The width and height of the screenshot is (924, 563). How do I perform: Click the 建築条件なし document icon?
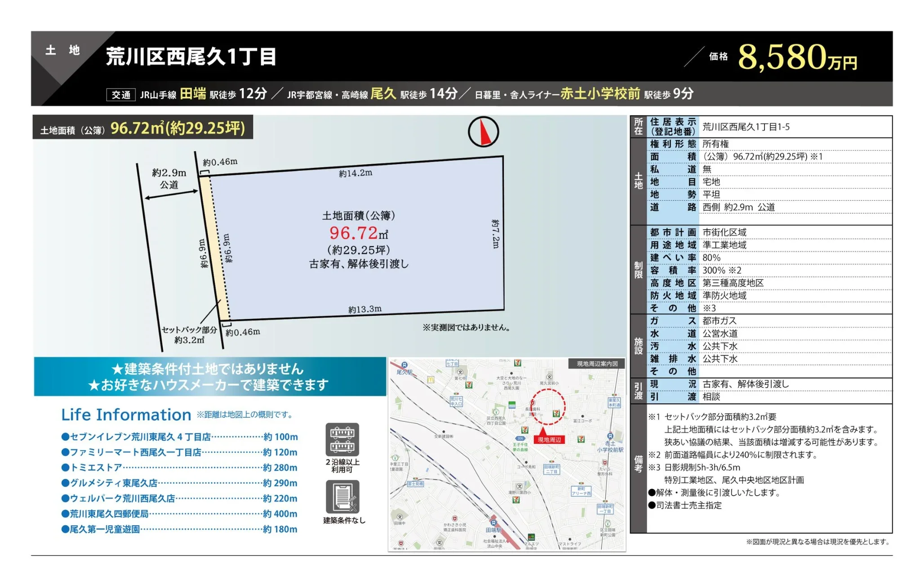pos(342,497)
